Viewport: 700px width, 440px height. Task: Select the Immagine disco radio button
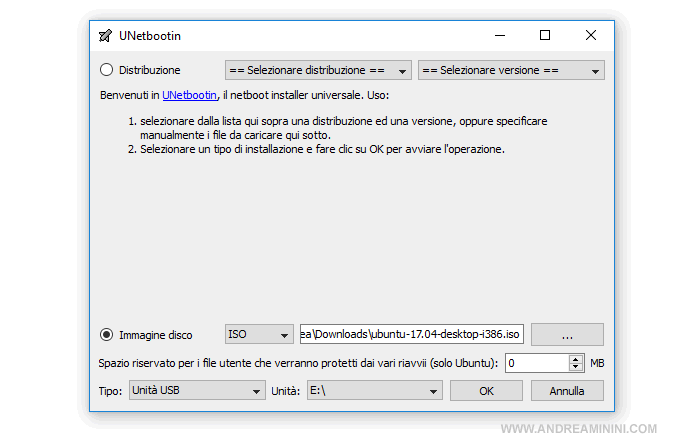pos(107,334)
